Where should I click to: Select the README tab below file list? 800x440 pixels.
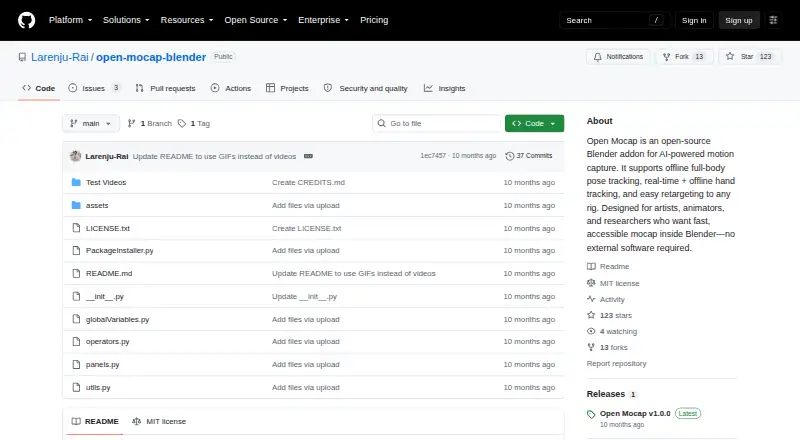tap(95, 422)
